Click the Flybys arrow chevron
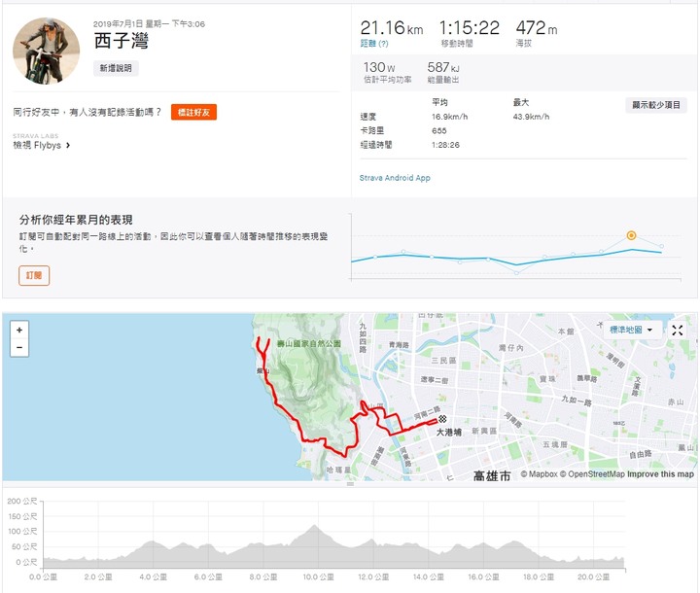Image resolution: width=700 pixels, height=593 pixels. pos(68,145)
